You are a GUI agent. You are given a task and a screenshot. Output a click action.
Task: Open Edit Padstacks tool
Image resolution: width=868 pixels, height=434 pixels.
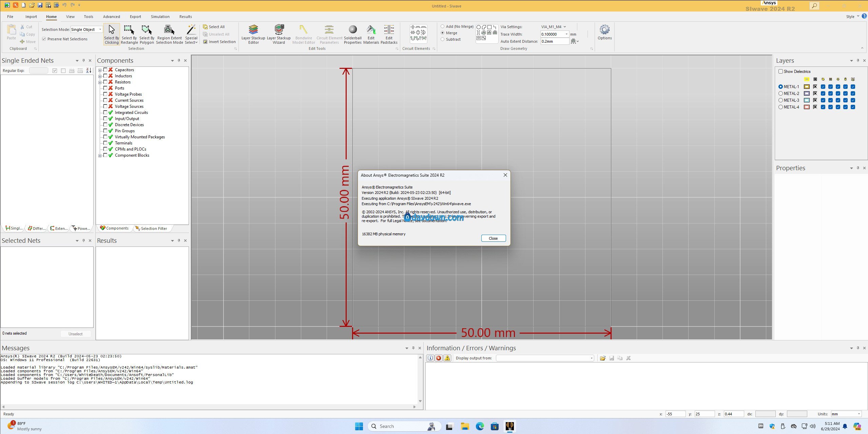point(389,34)
